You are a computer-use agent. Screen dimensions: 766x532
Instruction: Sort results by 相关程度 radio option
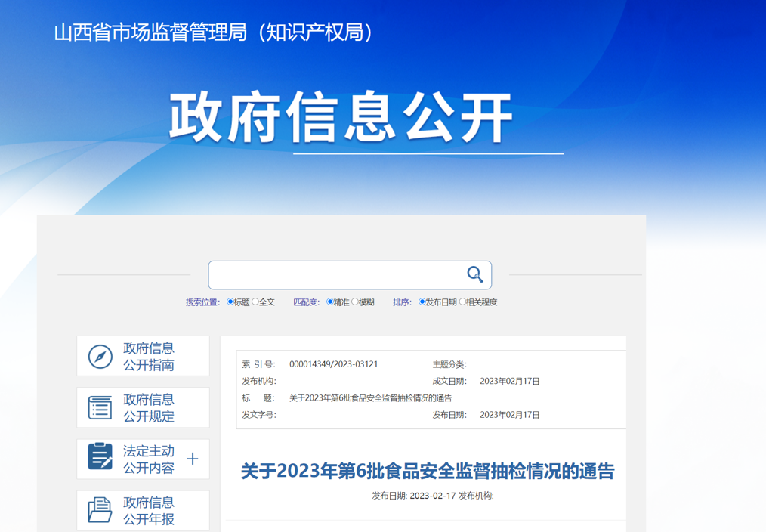pos(463,302)
